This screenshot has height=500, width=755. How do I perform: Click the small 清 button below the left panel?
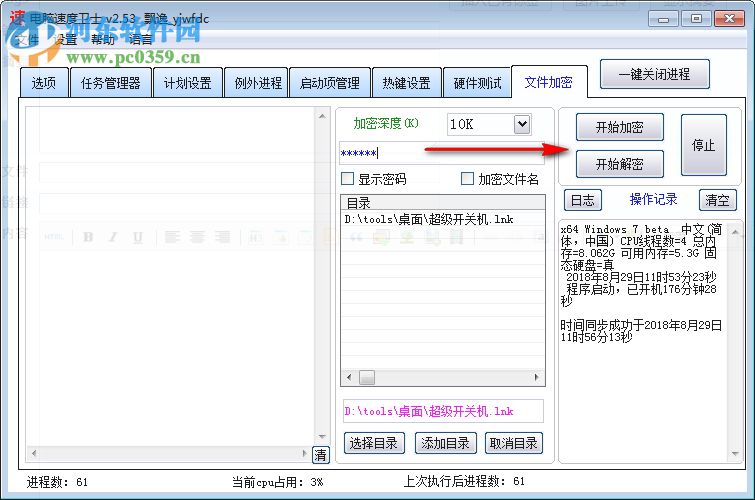[x=321, y=455]
